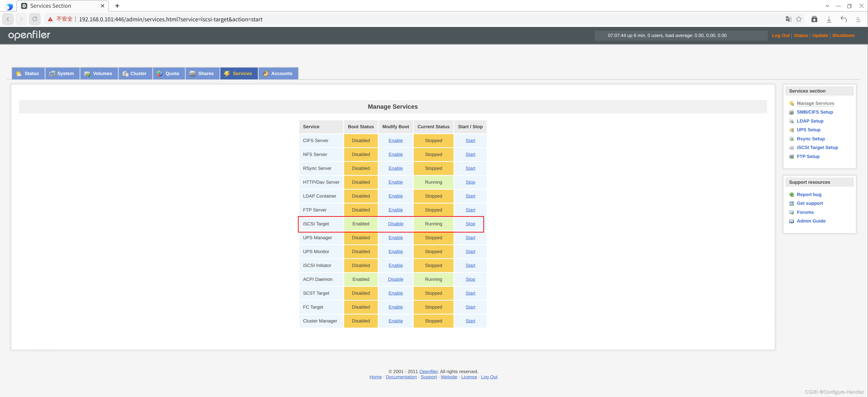
Task: Click the iSCSI Target Setup sidebar icon
Action: point(791,148)
